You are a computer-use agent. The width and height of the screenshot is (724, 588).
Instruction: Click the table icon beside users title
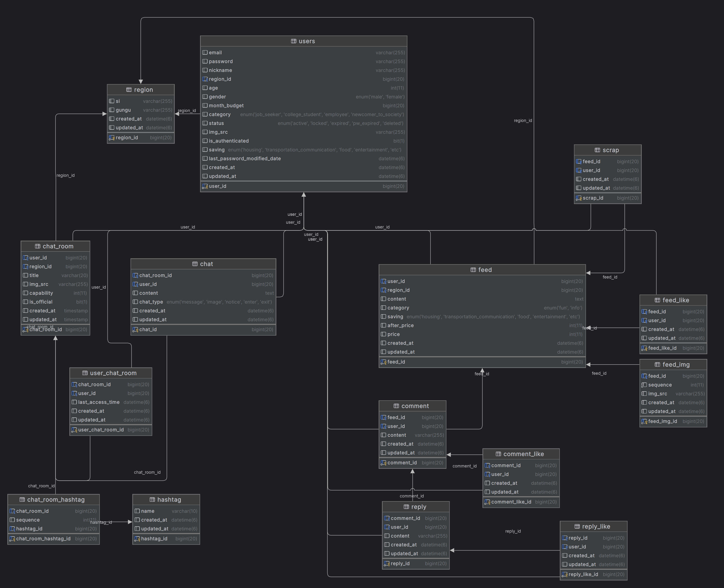pos(294,41)
